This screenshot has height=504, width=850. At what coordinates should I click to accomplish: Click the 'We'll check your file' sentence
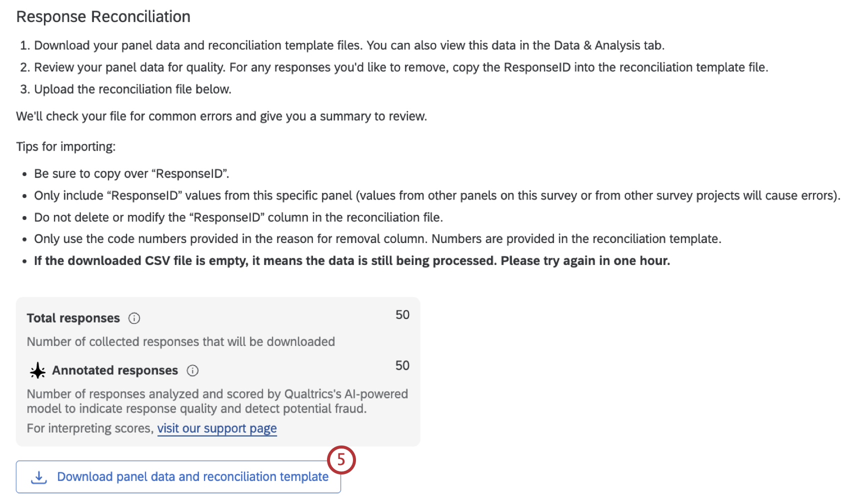[x=221, y=116]
